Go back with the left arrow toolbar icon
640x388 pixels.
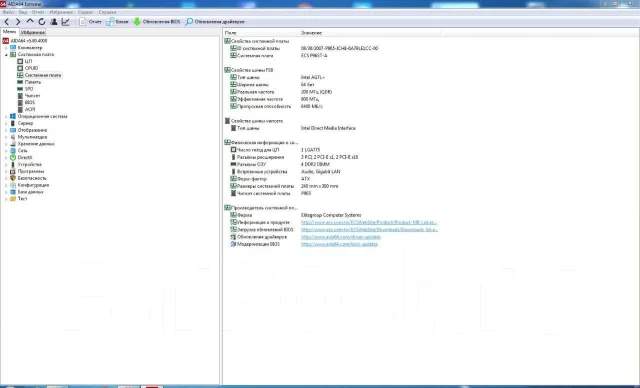(x=7, y=22)
